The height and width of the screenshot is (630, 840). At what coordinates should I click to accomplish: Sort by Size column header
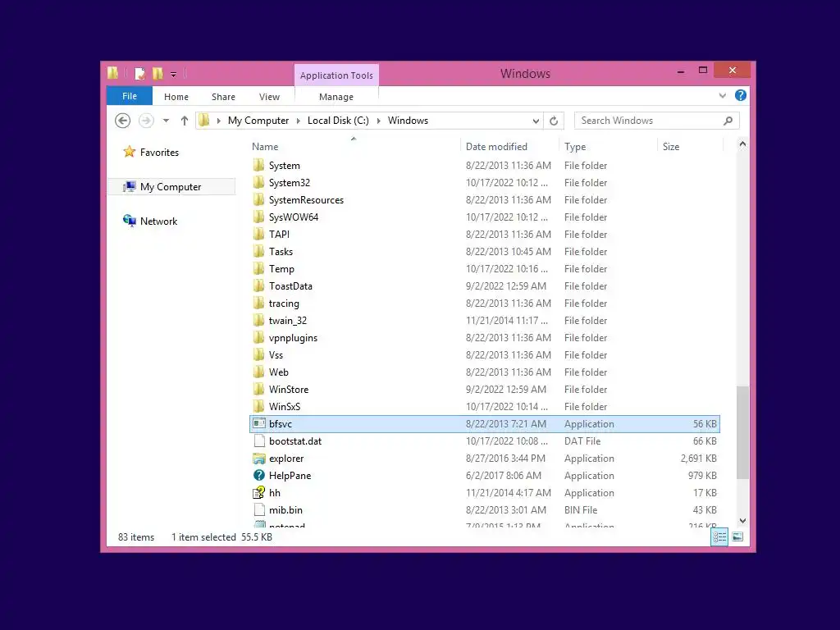(671, 147)
